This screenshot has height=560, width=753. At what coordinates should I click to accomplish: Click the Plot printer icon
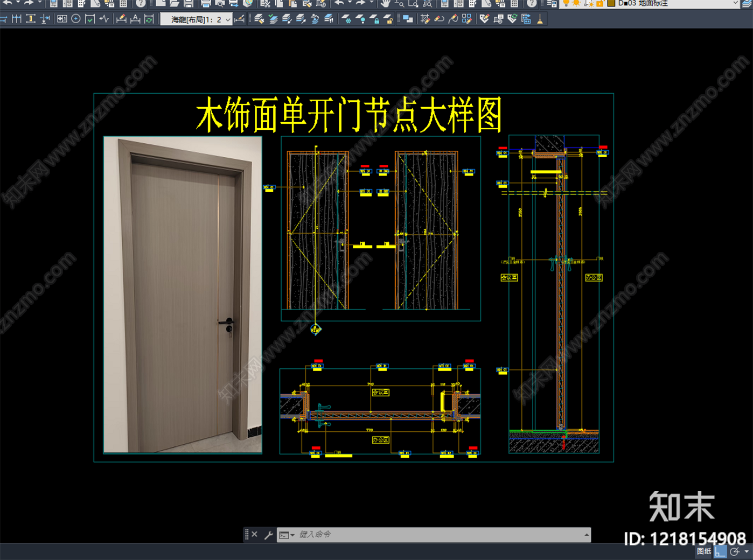(206, 3)
